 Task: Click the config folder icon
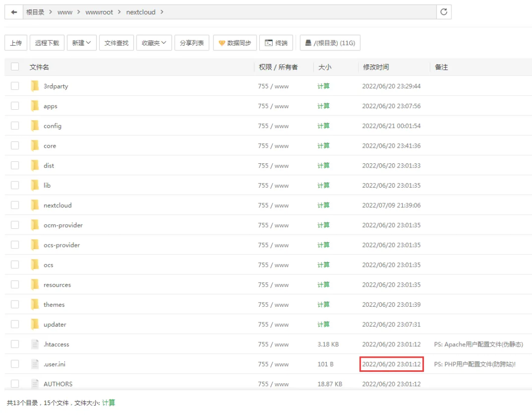pos(35,126)
